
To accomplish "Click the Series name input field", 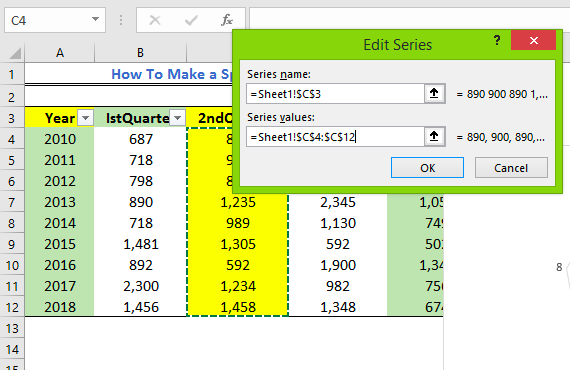I will point(335,94).
